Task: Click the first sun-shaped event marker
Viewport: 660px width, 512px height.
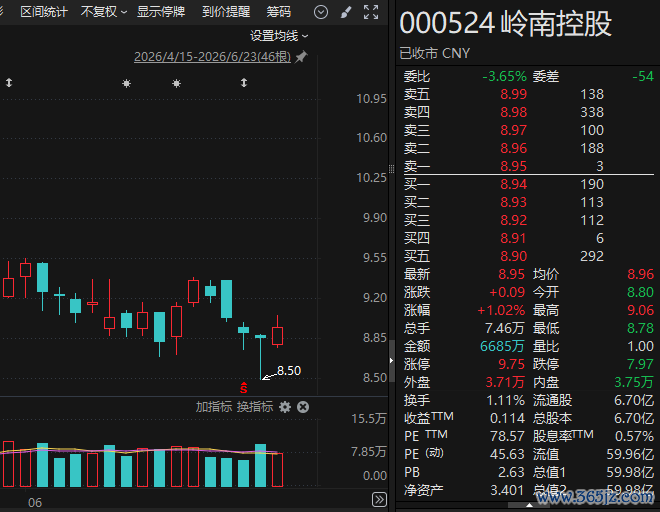Action: [126, 83]
